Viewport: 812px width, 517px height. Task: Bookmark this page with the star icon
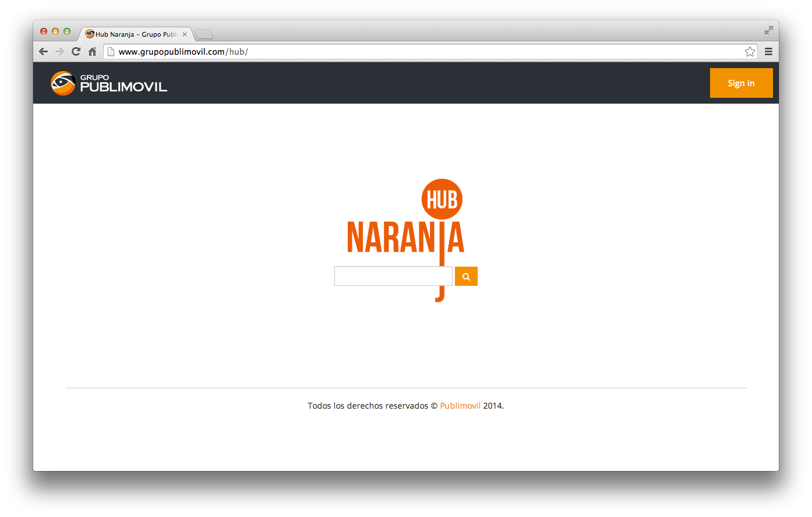point(750,51)
